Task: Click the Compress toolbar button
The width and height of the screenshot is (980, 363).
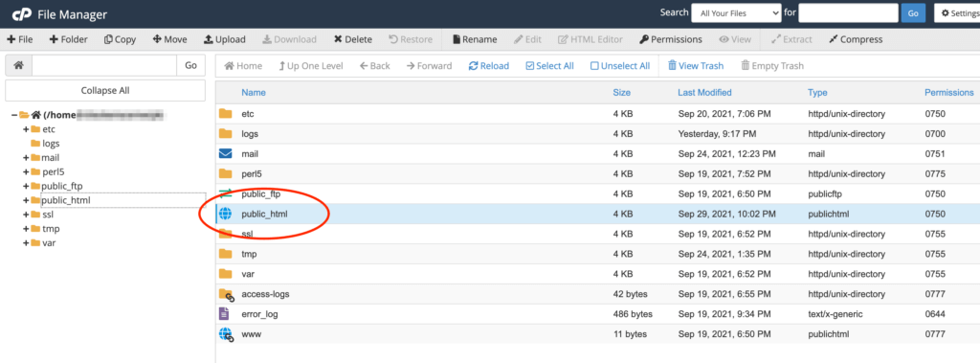Action: [856, 39]
